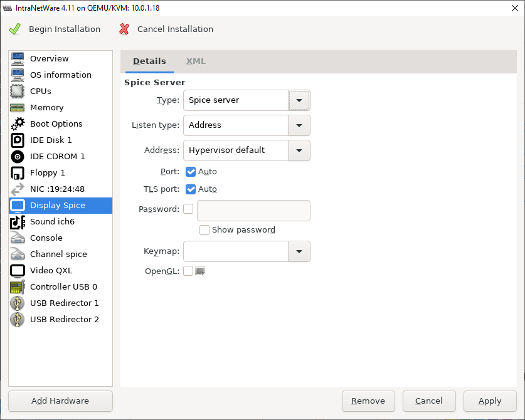This screenshot has height=420, width=525.
Task: Select the CPUs chip icon in sidebar
Action: point(18,91)
